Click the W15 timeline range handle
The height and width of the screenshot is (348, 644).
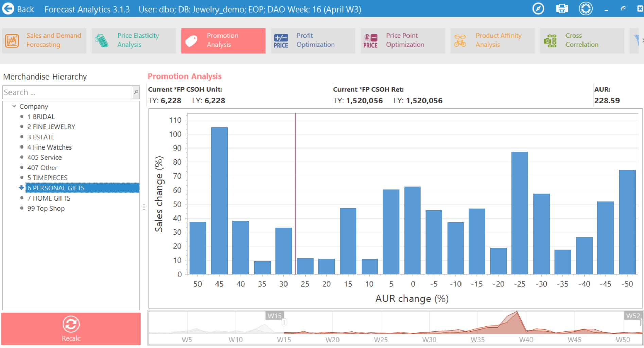[x=284, y=322]
